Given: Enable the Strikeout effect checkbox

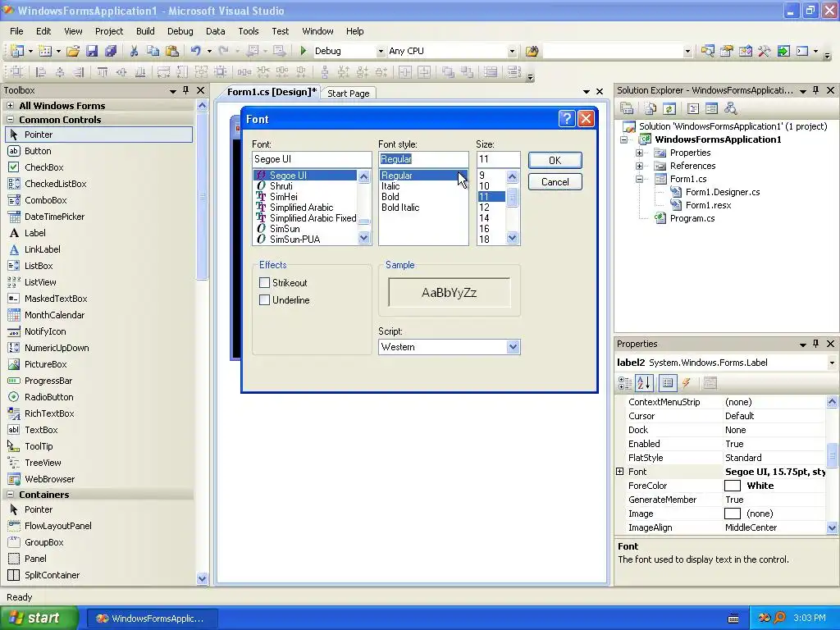Looking at the screenshot, I should (264, 282).
